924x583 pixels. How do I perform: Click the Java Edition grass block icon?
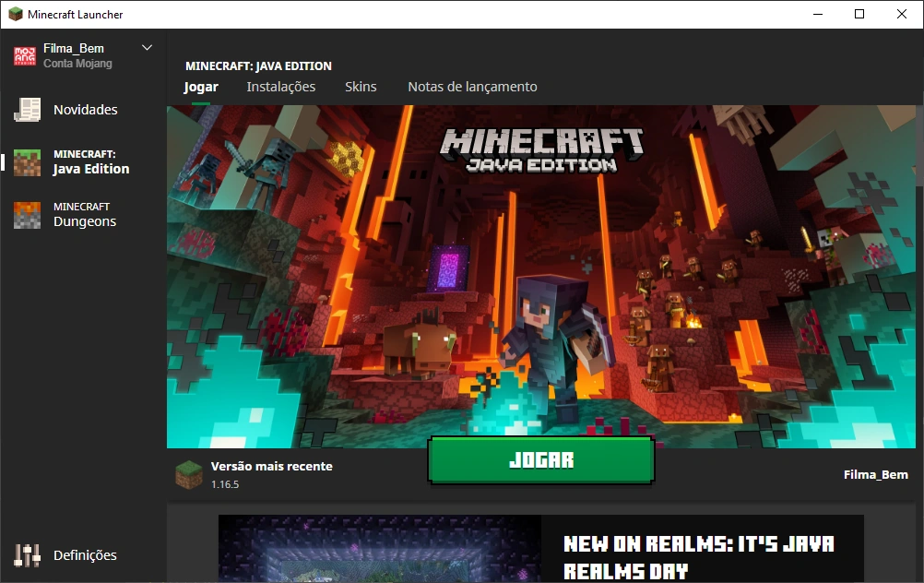point(27,162)
